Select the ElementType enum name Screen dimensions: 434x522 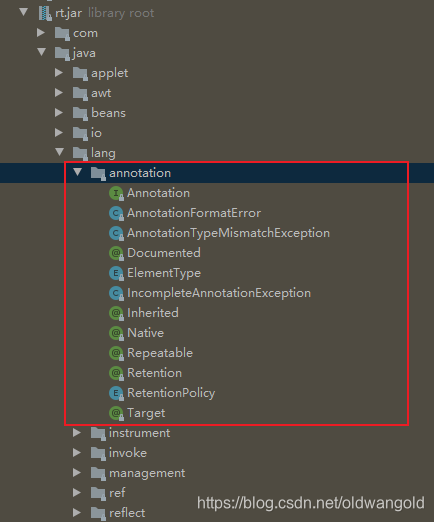tap(164, 274)
